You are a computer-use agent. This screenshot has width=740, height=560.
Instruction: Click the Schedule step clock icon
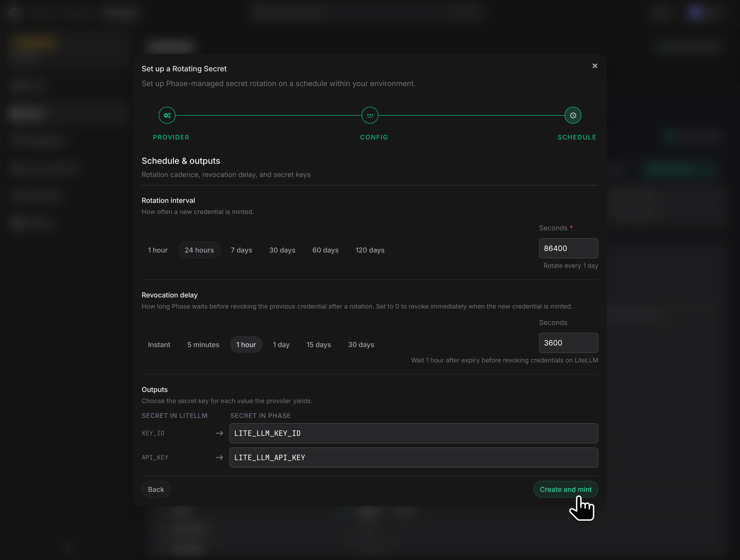[573, 115]
